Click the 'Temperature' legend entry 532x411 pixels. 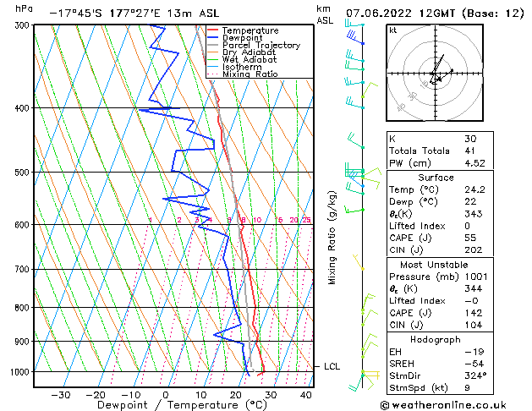pyautogui.click(x=250, y=30)
